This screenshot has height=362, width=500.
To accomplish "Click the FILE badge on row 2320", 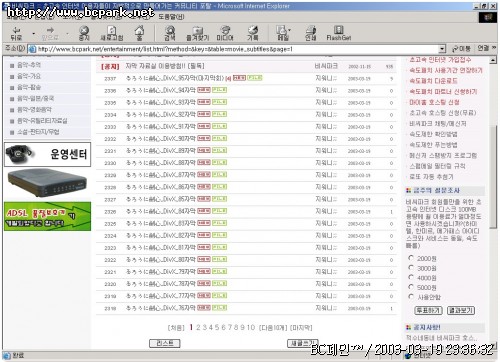I will [220, 283].
